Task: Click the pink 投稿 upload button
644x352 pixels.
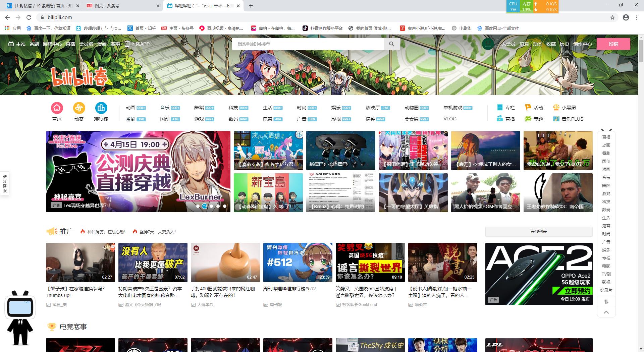Action: click(613, 44)
